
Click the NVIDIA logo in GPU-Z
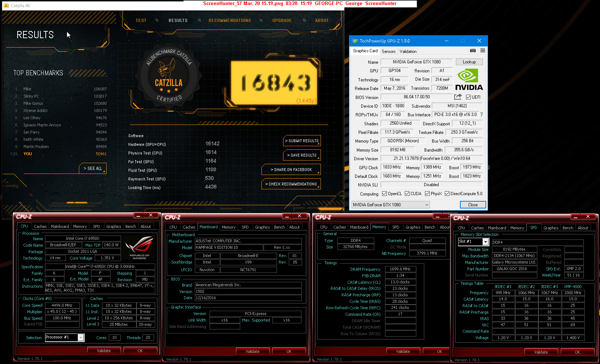(x=469, y=80)
